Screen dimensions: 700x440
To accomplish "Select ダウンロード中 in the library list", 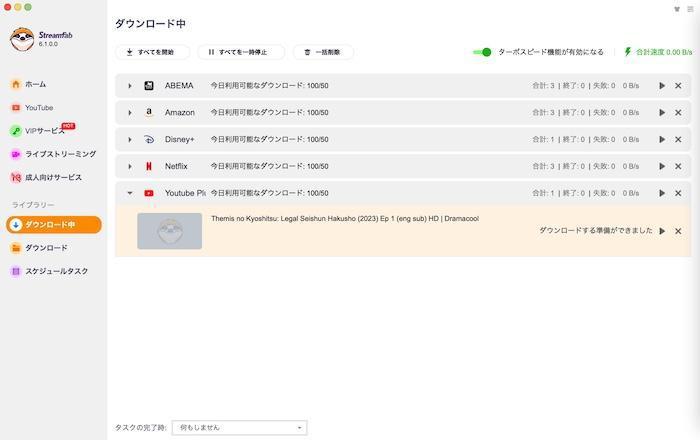I will (54, 224).
